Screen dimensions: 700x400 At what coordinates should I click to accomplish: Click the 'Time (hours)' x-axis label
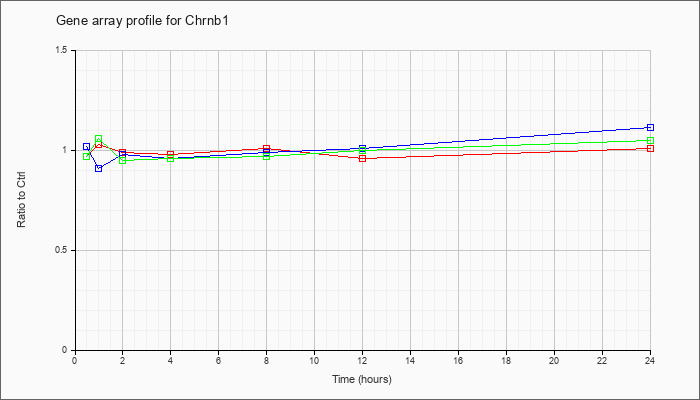click(x=362, y=380)
